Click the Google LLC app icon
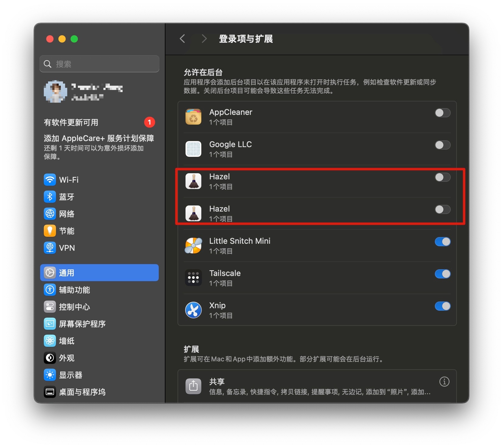The height and width of the screenshot is (448, 503). click(x=193, y=149)
